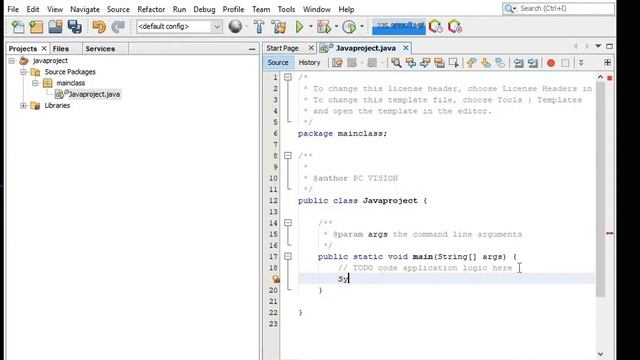Click the Clean and Build icon
The image size is (640, 360).
279,27
